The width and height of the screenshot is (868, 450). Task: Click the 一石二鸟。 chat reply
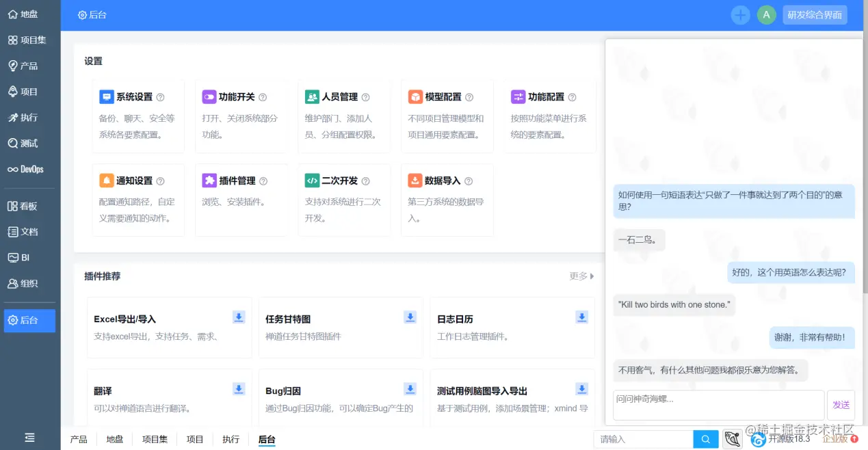point(640,240)
